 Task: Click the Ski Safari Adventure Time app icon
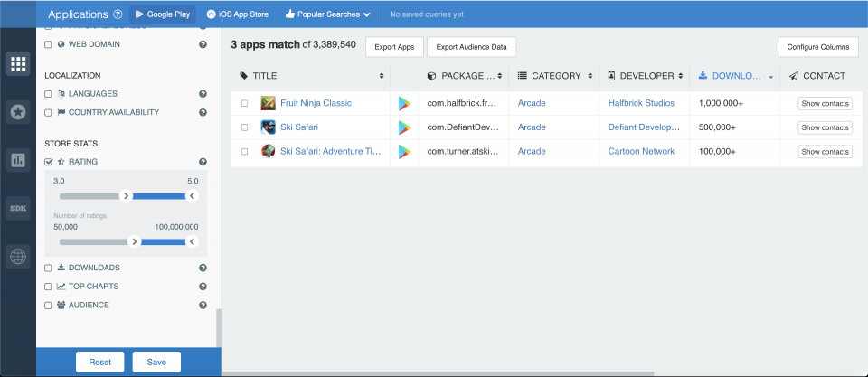(269, 151)
